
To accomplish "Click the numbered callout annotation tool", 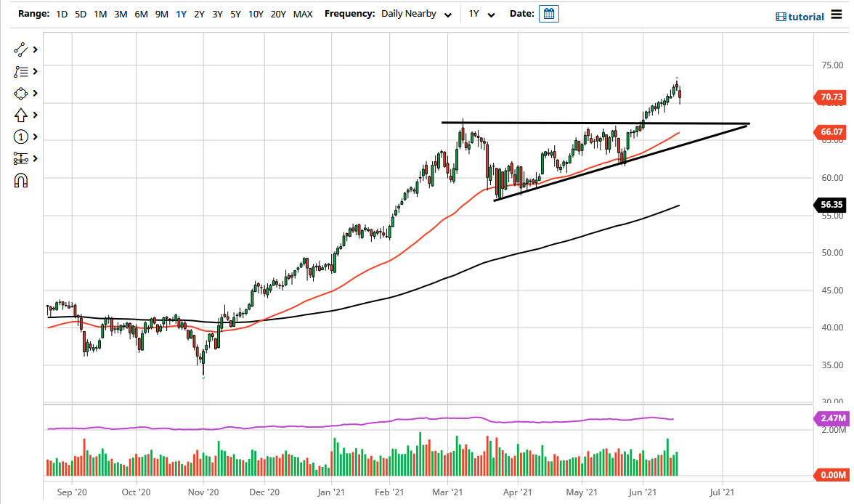I will tap(20, 137).
